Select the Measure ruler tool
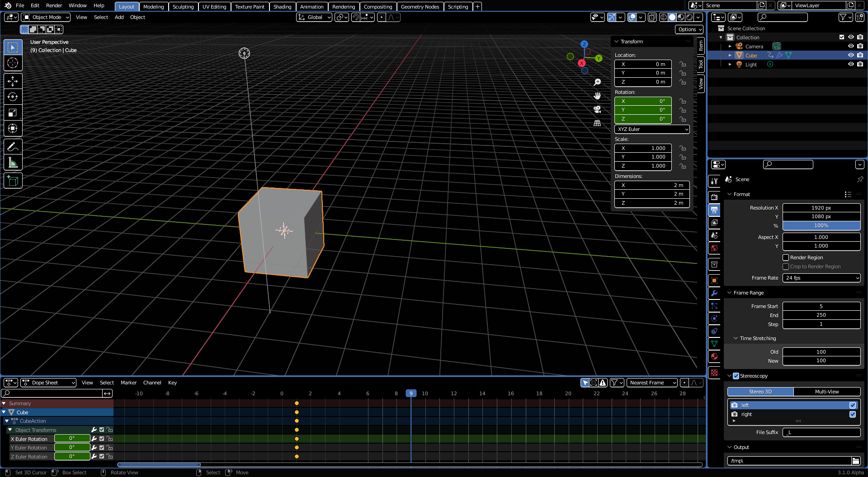 13,163
